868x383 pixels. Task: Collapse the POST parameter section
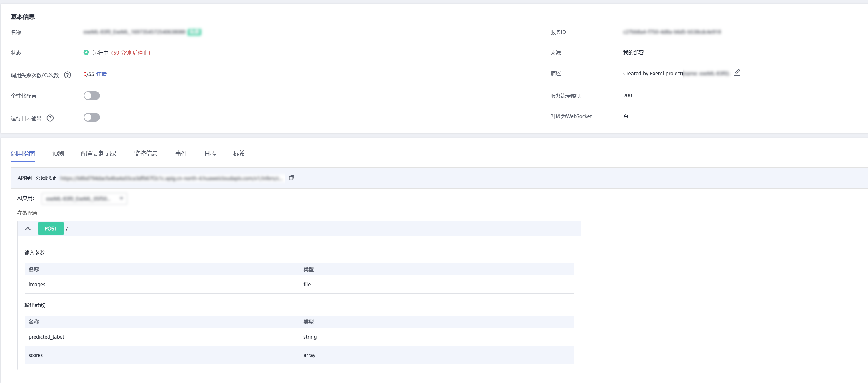click(x=28, y=229)
